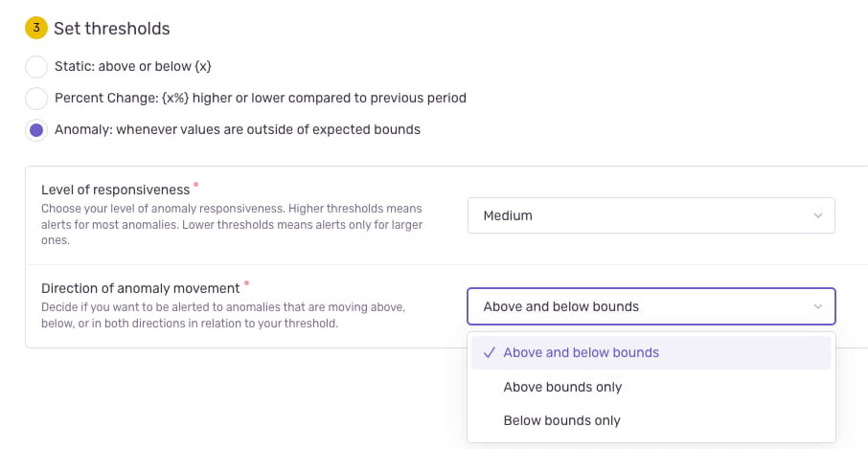Click the Static: above or below label text

coord(132,66)
